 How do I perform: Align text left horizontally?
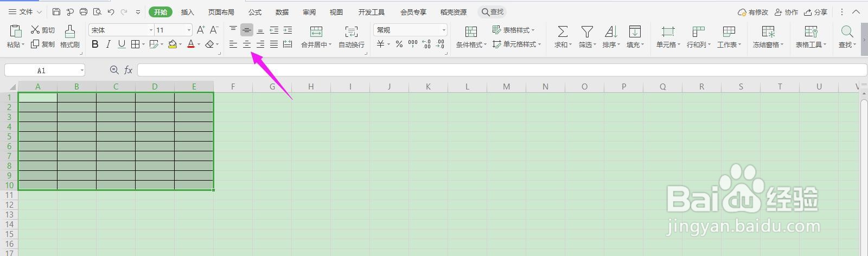pyautogui.click(x=233, y=44)
